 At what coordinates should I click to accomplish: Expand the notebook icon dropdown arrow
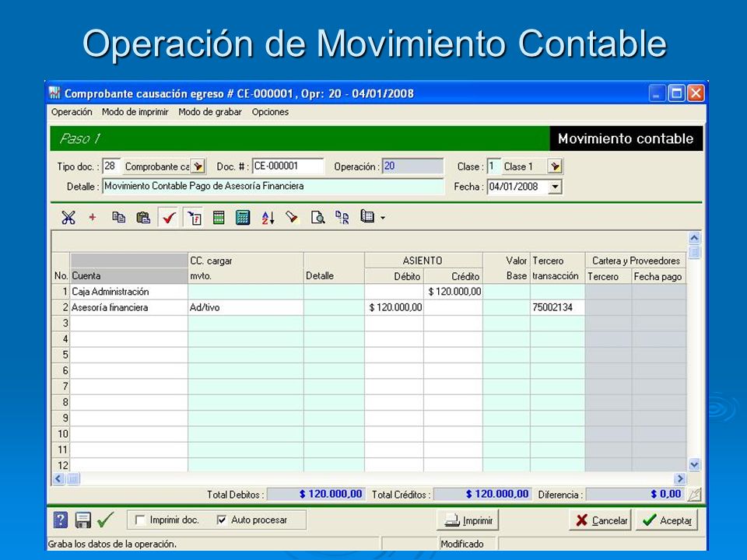(x=383, y=218)
